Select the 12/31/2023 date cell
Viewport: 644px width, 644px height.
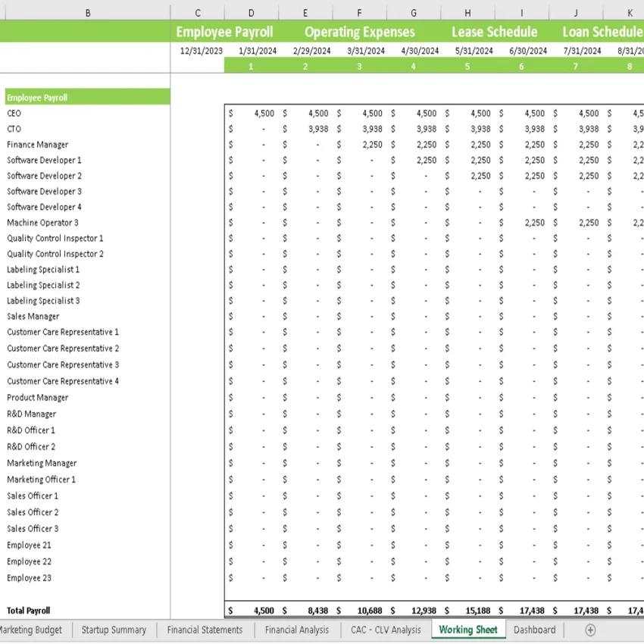198,51
